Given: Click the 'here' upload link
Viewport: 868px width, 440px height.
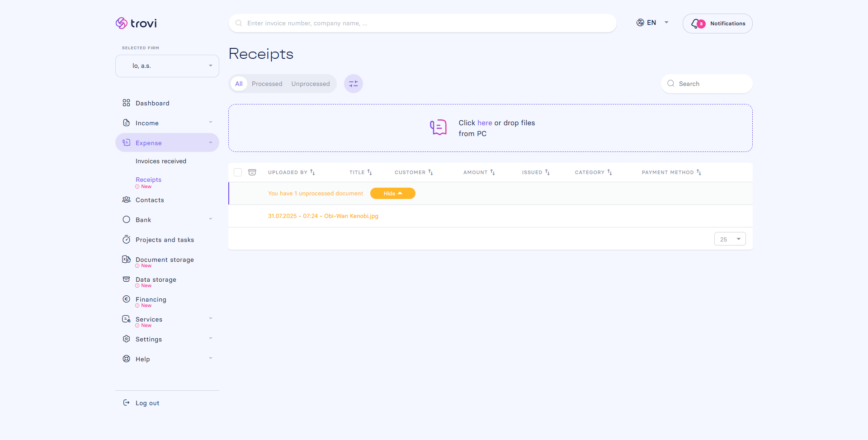Looking at the screenshot, I should point(485,123).
